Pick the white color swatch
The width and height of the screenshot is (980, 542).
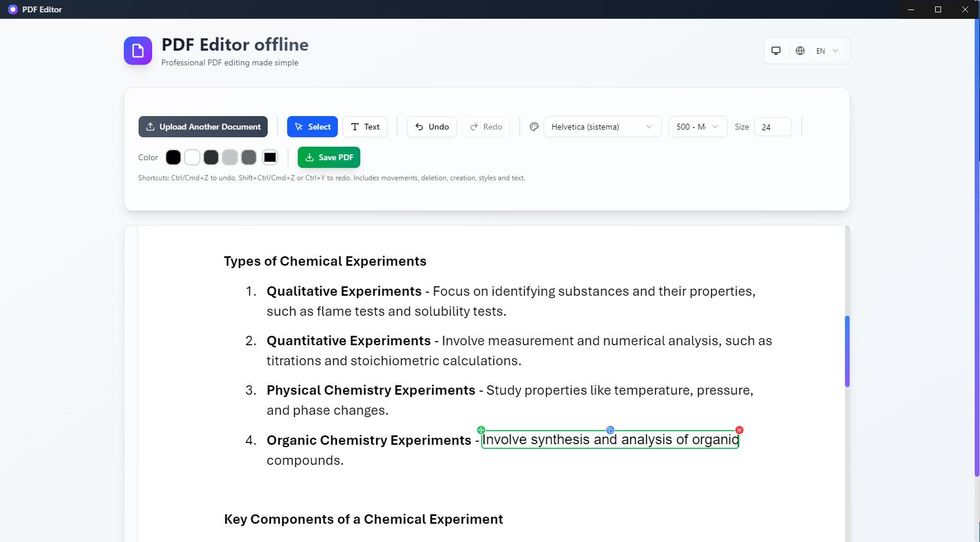(x=192, y=157)
